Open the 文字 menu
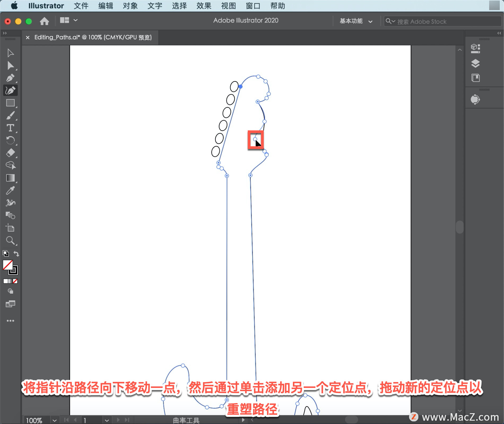Viewport: 504px width, 424px height. click(155, 6)
